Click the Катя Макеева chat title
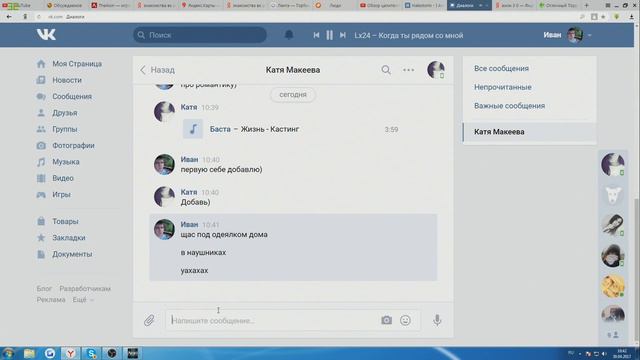The image size is (640, 360). [x=293, y=70]
